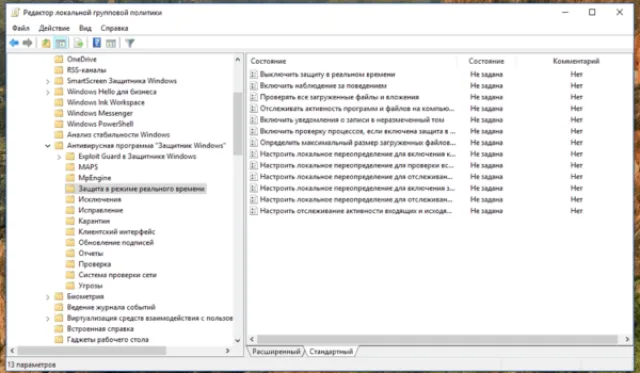Click the Group Policy Editor title bar icon
Image resolution: width=640 pixels, height=373 pixels.
point(16,13)
